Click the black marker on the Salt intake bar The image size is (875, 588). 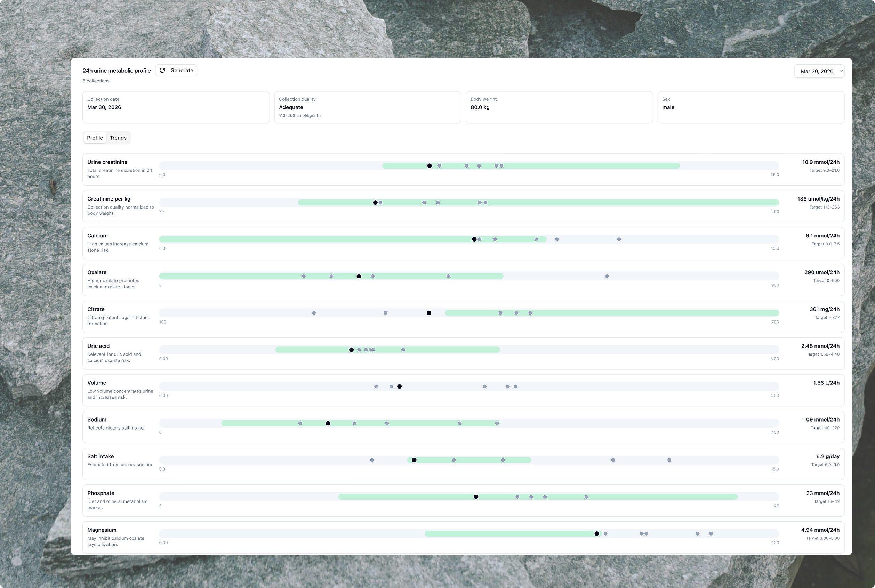click(414, 460)
